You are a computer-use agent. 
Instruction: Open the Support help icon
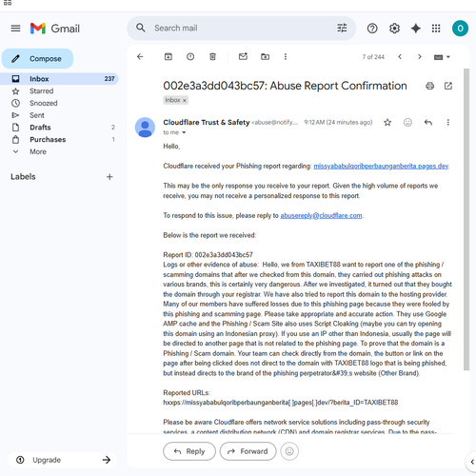372,29
